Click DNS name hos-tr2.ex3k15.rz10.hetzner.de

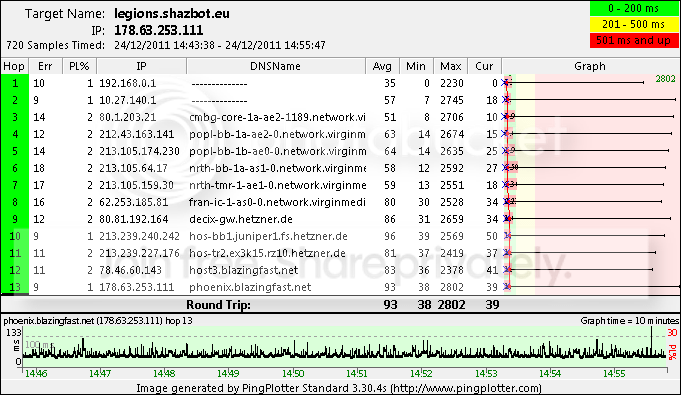(x=267, y=253)
